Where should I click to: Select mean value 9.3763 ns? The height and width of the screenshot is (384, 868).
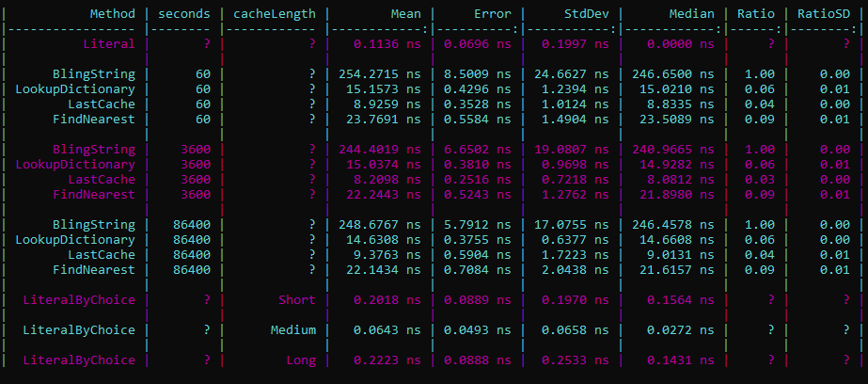pyautogui.click(x=387, y=254)
